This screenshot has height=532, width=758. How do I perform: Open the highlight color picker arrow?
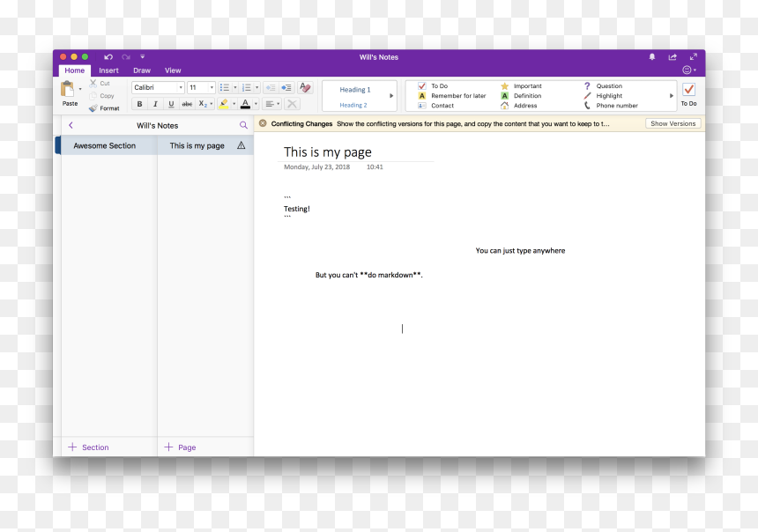[234, 104]
